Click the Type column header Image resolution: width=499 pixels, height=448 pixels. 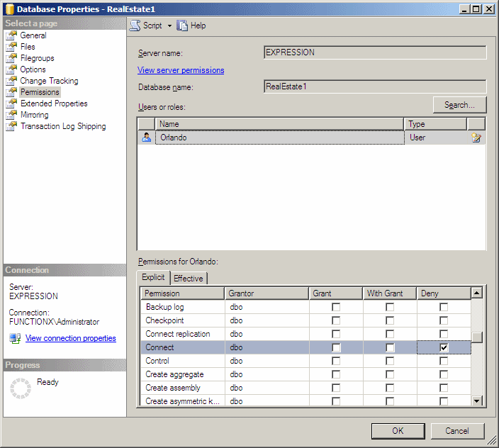point(435,124)
